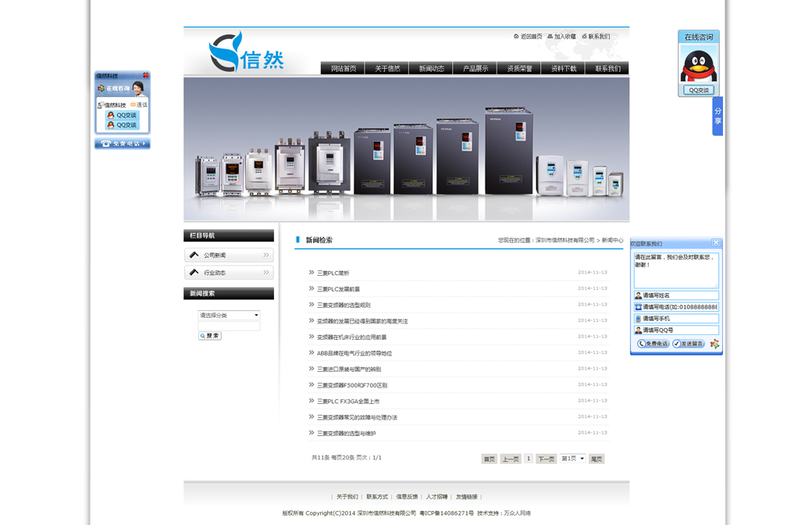Click the QQ penguin image in 在线咨询 widget

698,65
